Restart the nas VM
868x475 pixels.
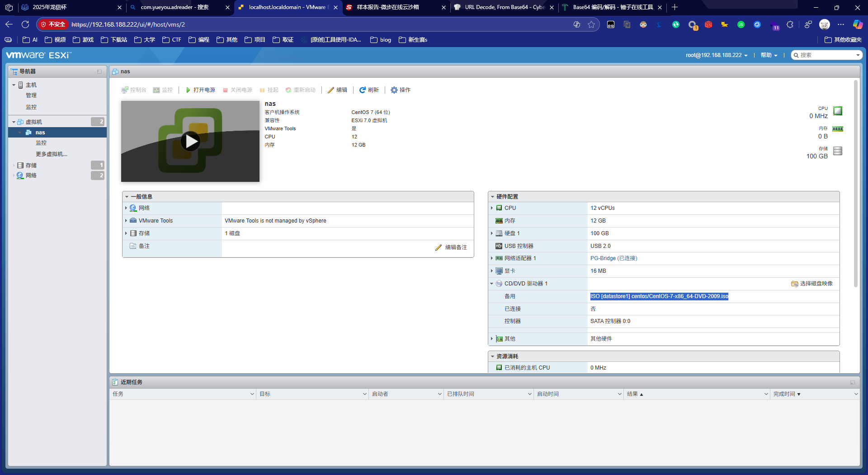pos(301,90)
